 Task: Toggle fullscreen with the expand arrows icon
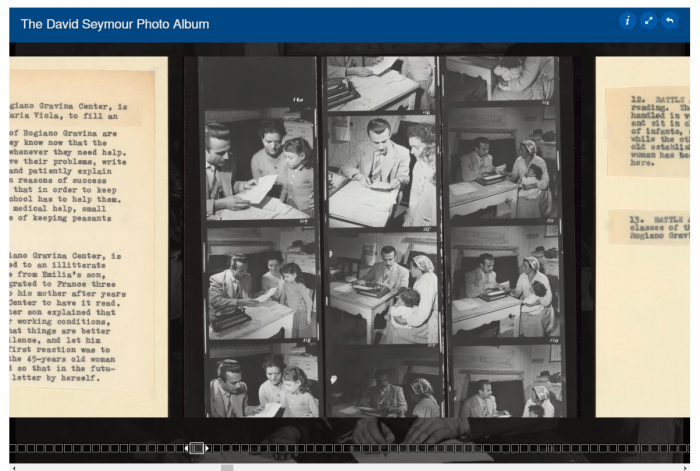648,21
